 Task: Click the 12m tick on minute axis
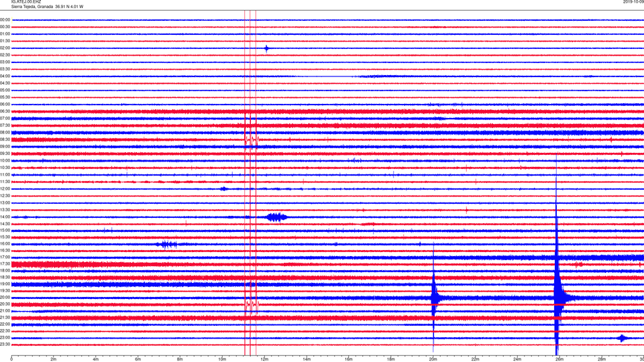click(264, 359)
